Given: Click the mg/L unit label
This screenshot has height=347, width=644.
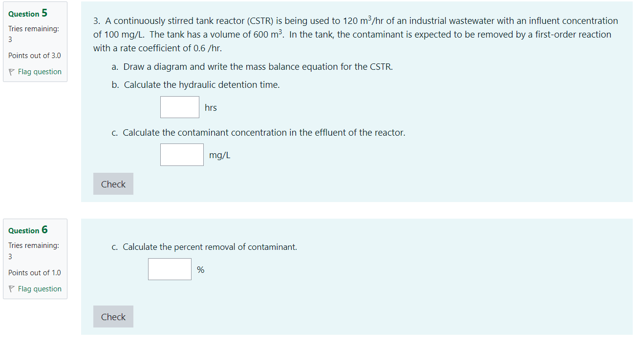Looking at the screenshot, I should [x=219, y=155].
